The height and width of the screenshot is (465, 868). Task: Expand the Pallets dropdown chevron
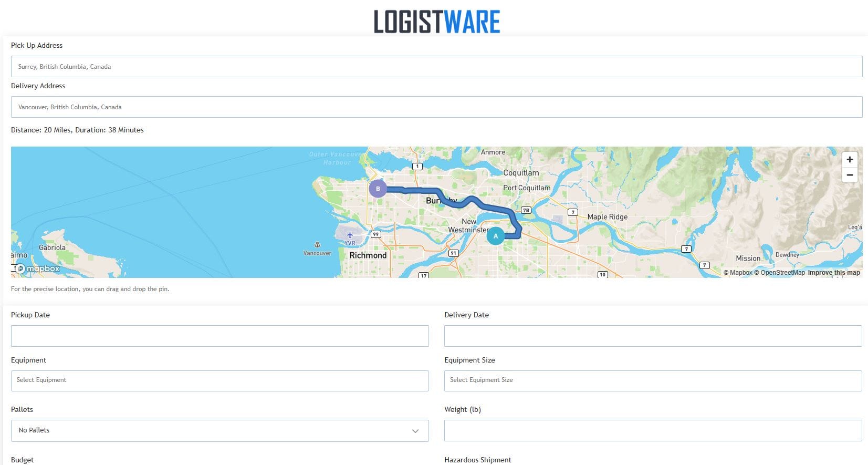pyautogui.click(x=415, y=431)
